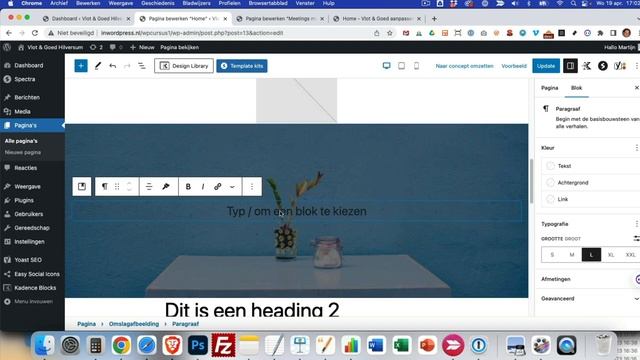Image resolution: width=640 pixels, height=360 pixels.
Task: Undo the last change
Action: coord(113,66)
